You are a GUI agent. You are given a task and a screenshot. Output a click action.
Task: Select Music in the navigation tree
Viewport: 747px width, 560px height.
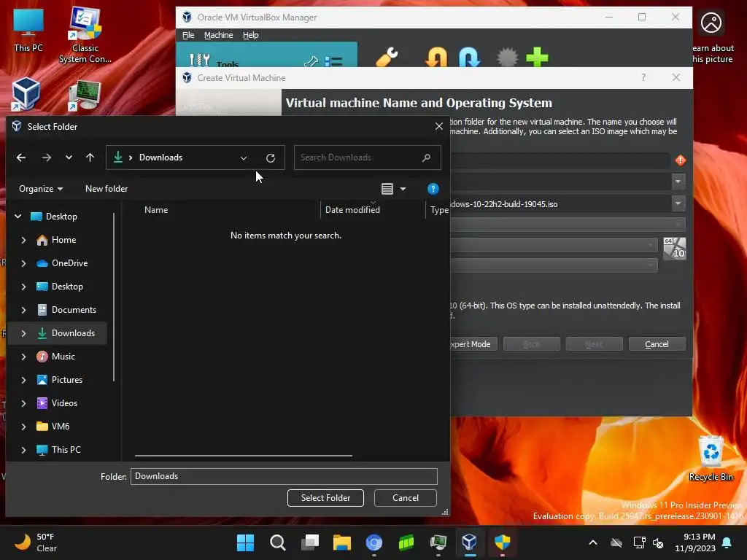[x=63, y=357]
